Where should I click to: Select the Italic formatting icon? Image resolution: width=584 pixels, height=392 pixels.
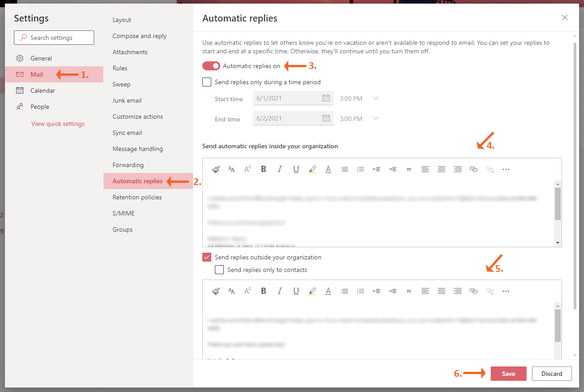279,169
